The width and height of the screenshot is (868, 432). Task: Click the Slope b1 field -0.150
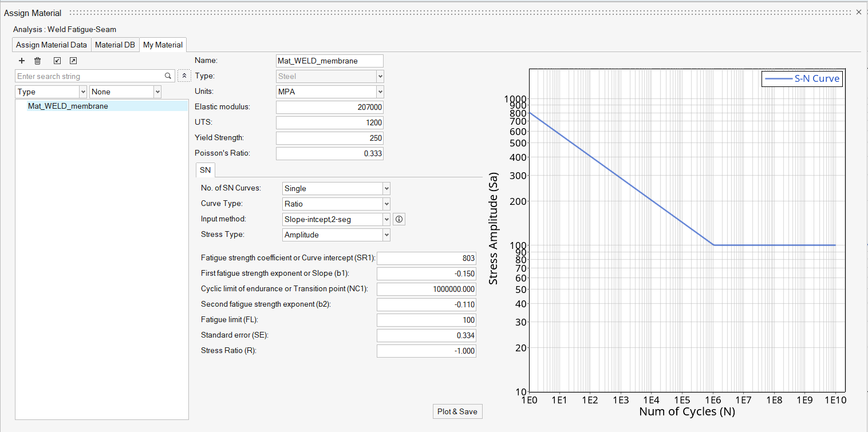[427, 274]
